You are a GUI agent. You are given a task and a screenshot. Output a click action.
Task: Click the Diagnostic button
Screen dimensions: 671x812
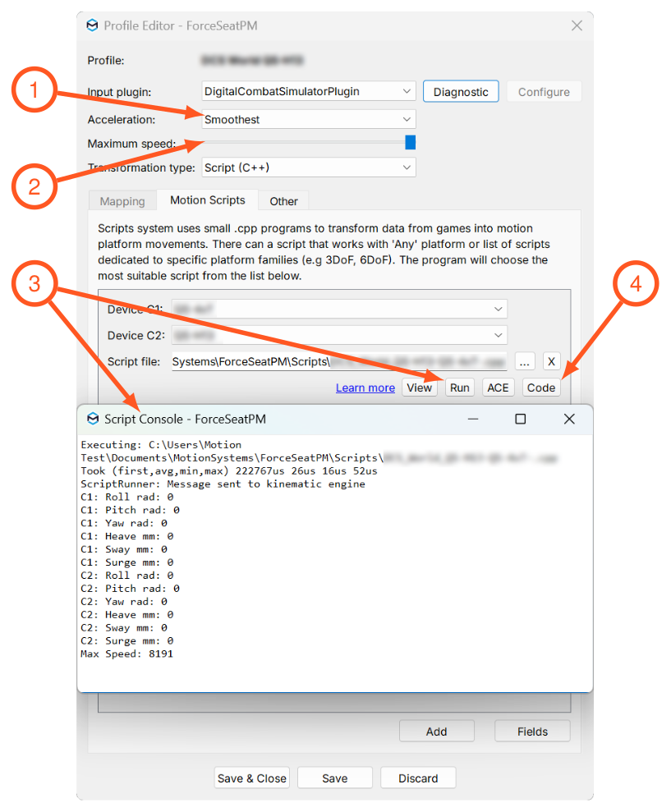(461, 92)
